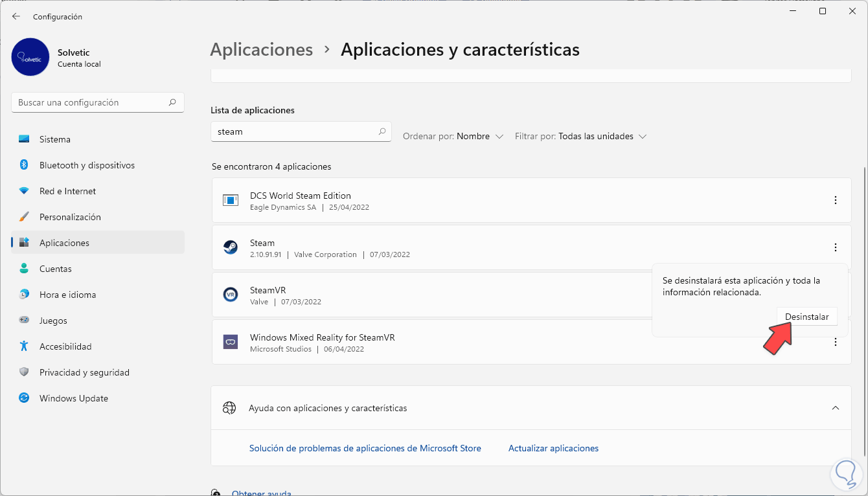This screenshot has height=496, width=868.
Task: Go to Sistema settings
Action: click(98, 139)
